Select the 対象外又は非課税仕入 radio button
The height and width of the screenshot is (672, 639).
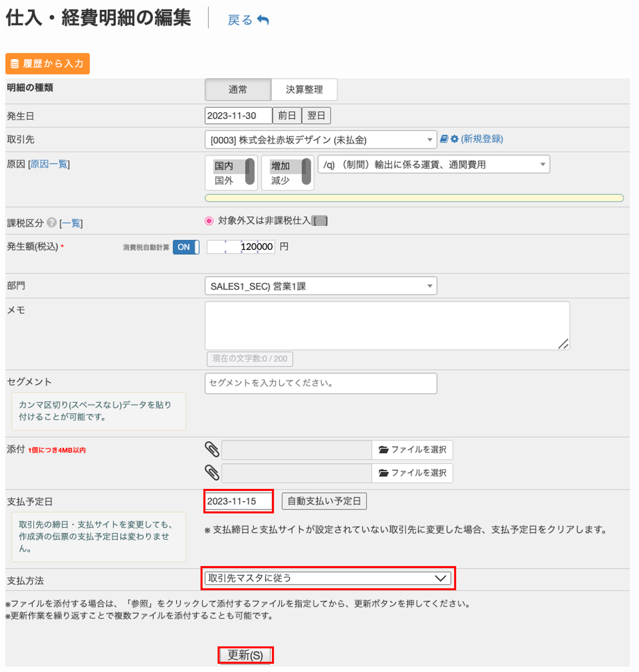pos(209,221)
